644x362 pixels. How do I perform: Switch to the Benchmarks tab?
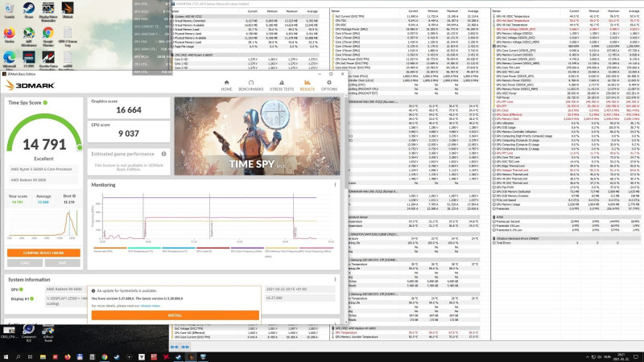click(251, 85)
